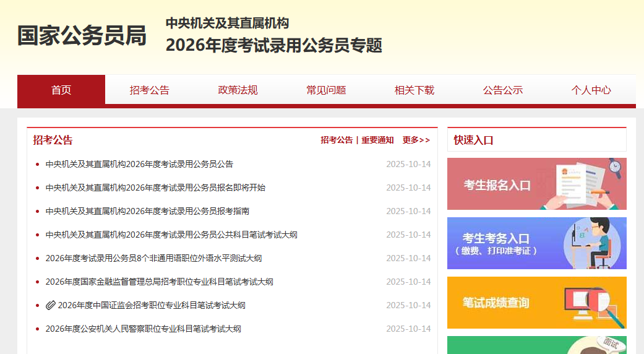Image resolution: width=644 pixels, height=354 pixels.
Task: Go to 首页 tab
Action: (x=61, y=90)
